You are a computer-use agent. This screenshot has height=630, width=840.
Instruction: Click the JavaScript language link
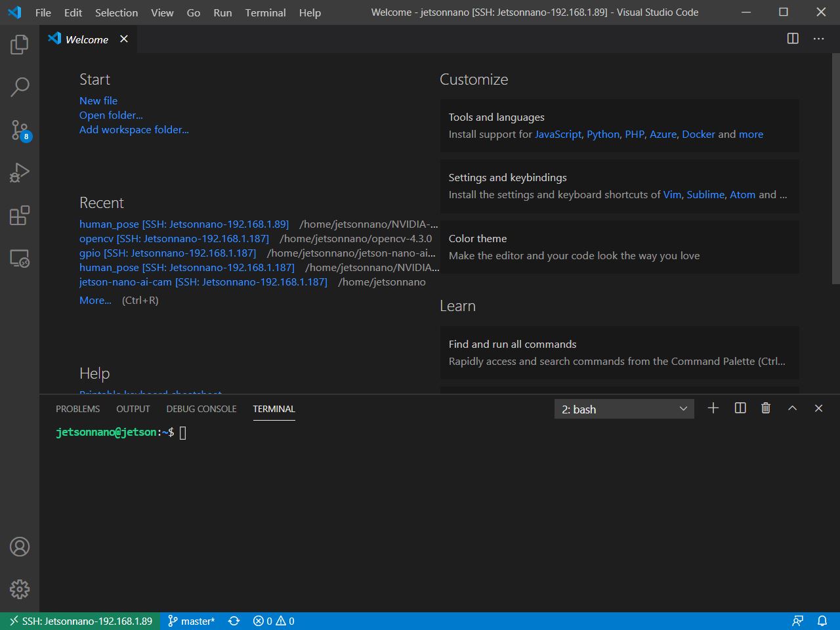pyautogui.click(x=558, y=134)
